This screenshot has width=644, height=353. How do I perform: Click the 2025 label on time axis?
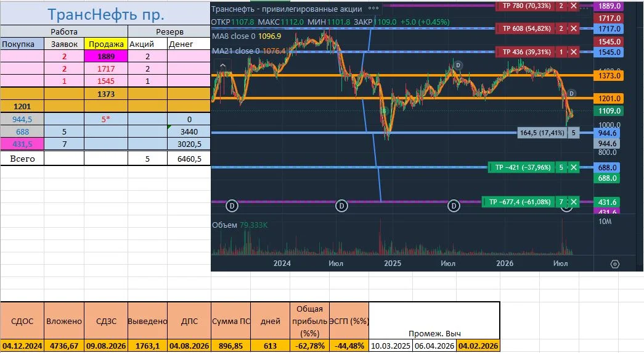392,264
